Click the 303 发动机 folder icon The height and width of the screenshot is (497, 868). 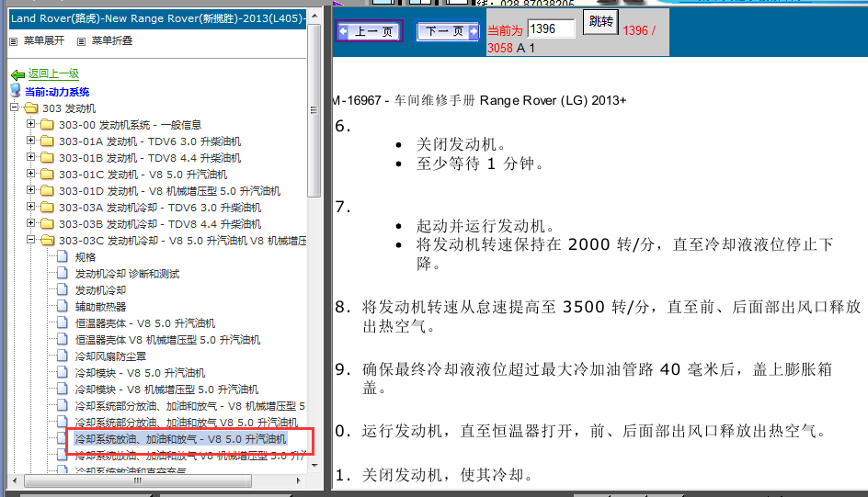tap(31, 107)
